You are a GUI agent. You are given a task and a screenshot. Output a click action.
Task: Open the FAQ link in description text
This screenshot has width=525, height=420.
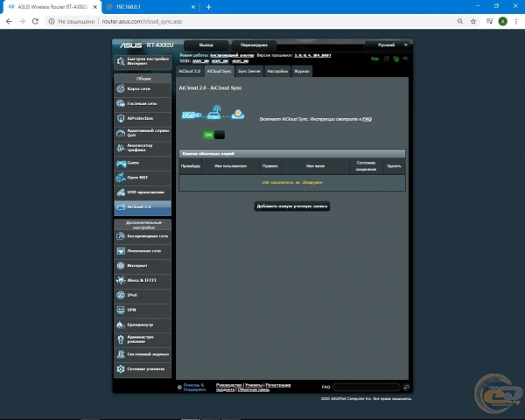(x=367, y=119)
